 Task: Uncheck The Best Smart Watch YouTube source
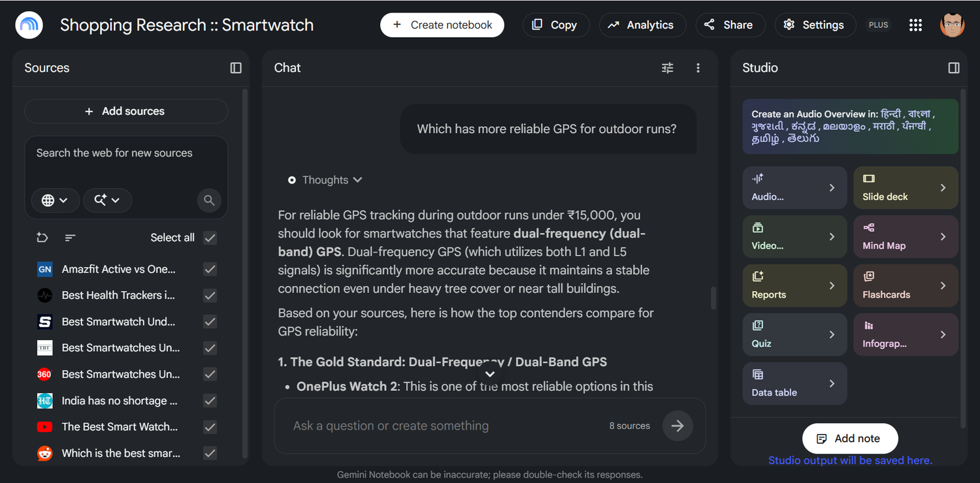coord(210,427)
